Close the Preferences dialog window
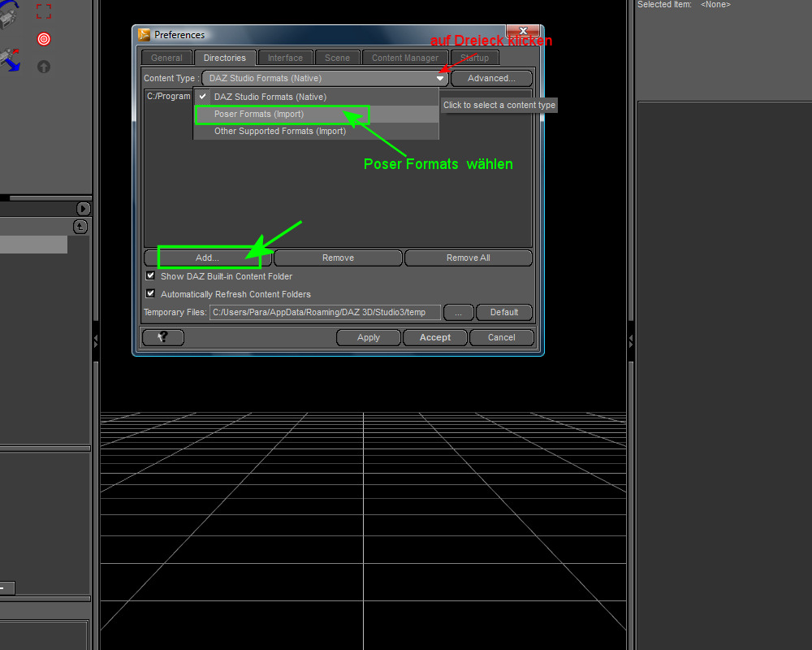Image resolution: width=812 pixels, height=650 pixels. pos(523,31)
